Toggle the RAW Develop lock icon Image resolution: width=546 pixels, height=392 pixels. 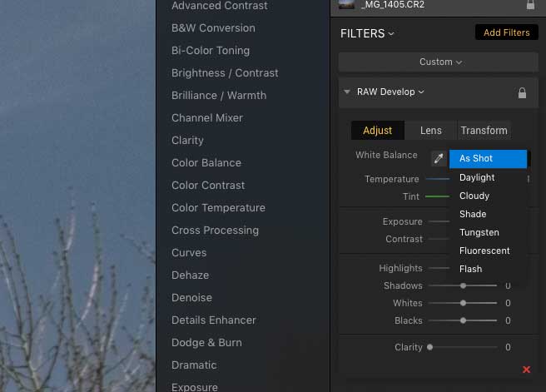coord(522,92)
